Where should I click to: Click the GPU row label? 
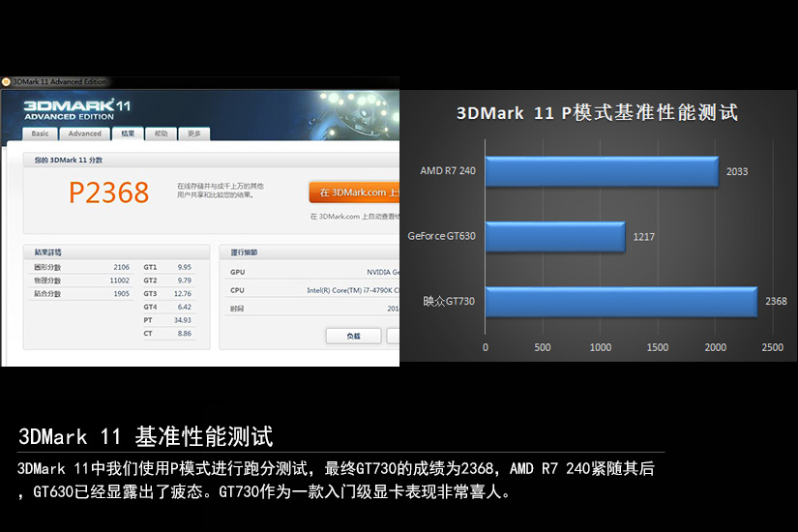(x=237, y=272)
